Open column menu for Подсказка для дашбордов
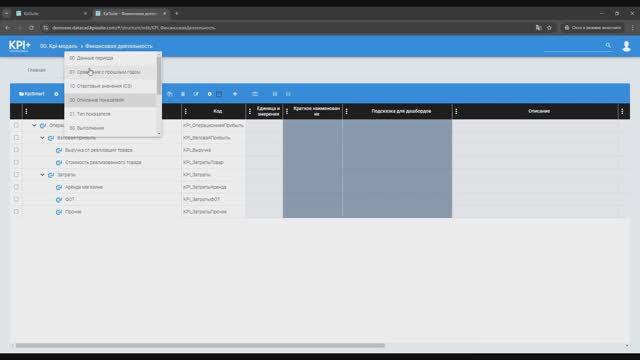 coord(347,111)
